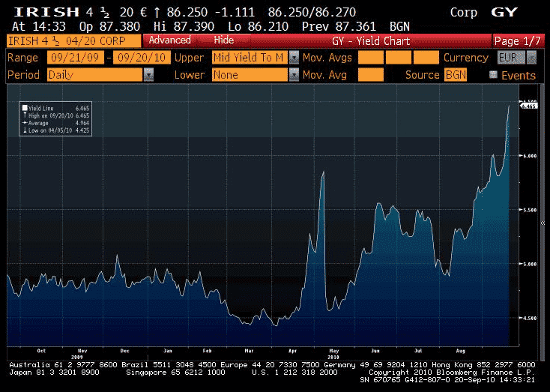The height and width of the screenshot is (392, 550).
Task: Click the IRISH 4½ 04/20 CORP security field
Action: point(73,40)
